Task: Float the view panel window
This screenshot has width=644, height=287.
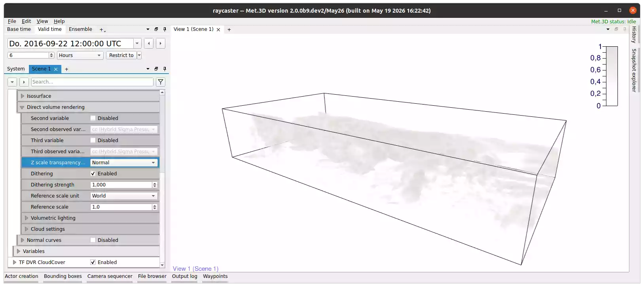Action: click(616, 29)
